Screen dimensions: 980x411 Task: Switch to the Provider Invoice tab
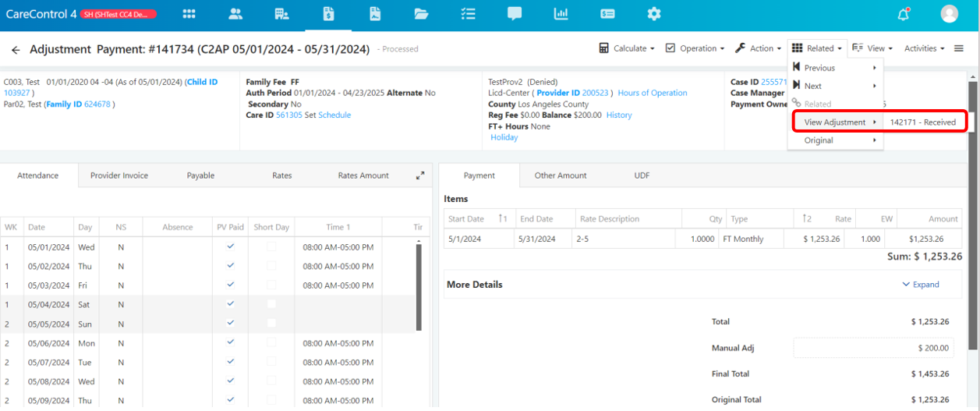[119, 175]
